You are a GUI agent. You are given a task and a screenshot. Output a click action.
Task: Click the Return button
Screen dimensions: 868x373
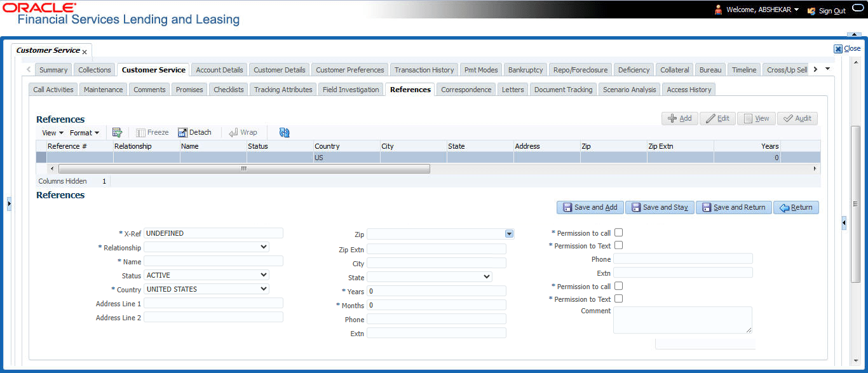pyautogui.click(x=796, y=207)
